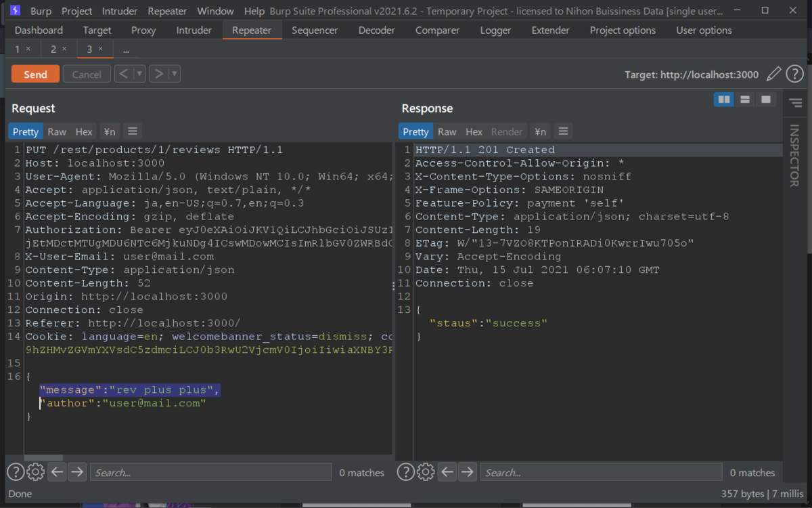Image resolution: width=812 pixels, height=508 pixels.
Task: Switch request view to Pretty
Action: [26, 131]
